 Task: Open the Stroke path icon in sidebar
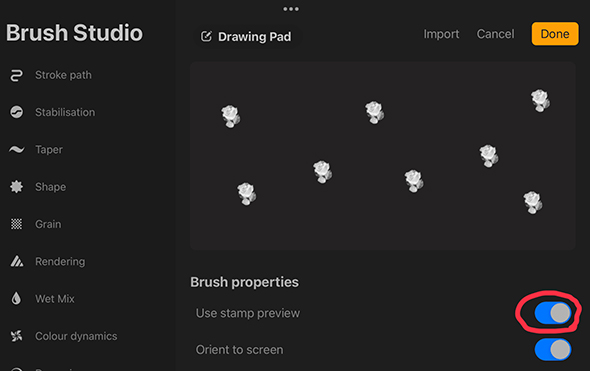pyautogui.click(x=16, y=75)
